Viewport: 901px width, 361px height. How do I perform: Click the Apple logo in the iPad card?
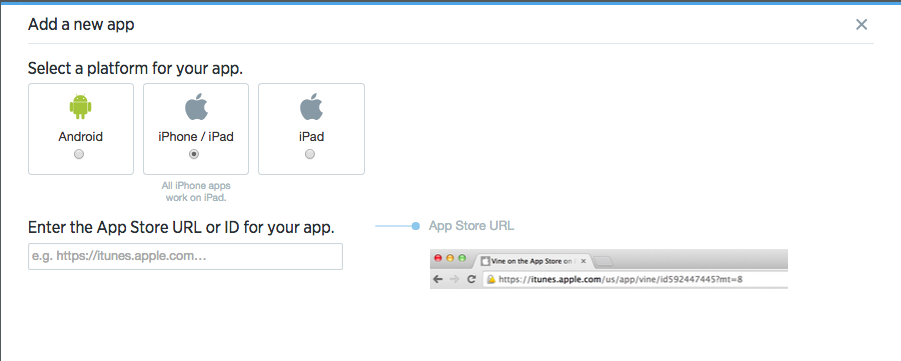point(311,107)
